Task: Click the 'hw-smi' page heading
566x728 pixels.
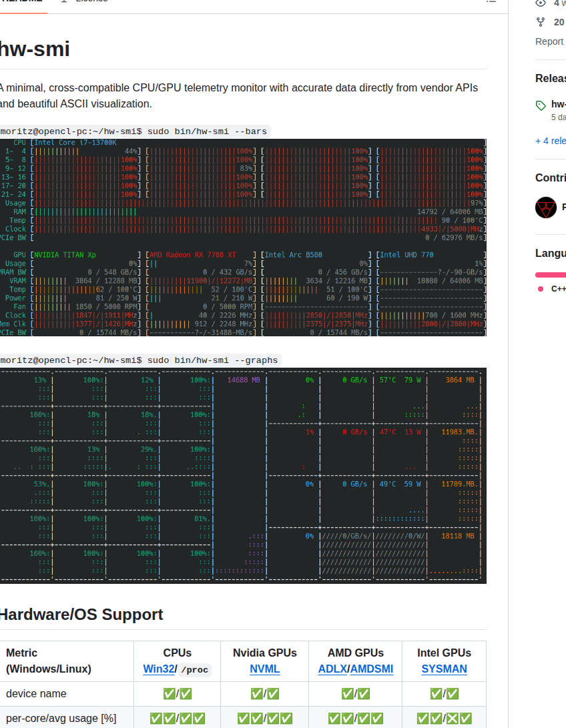Action: 34,49
